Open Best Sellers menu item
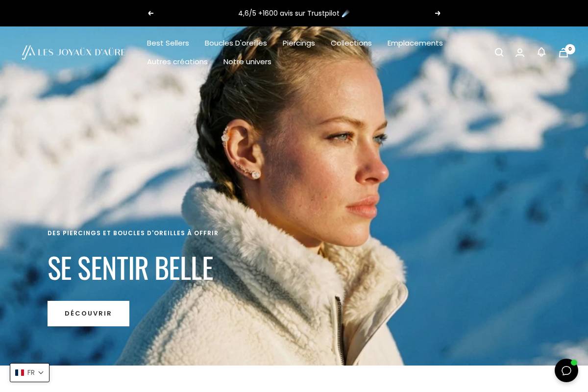The width and height of the screenshot is (588, 392). [168, 43]
